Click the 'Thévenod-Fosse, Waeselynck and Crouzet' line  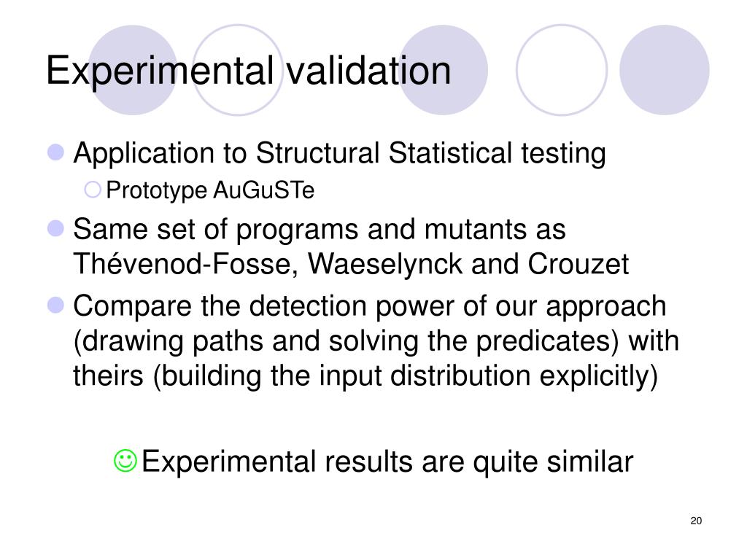point(351,264)
